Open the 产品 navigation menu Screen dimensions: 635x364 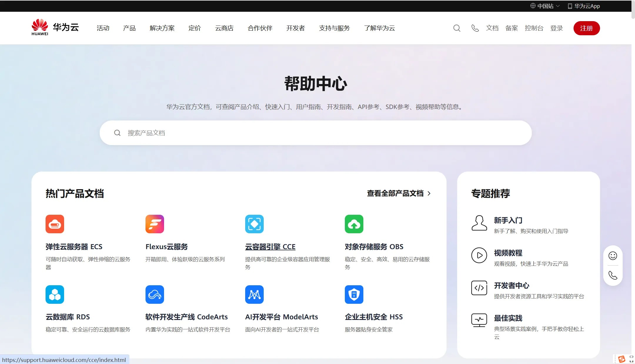coord(129,28)
